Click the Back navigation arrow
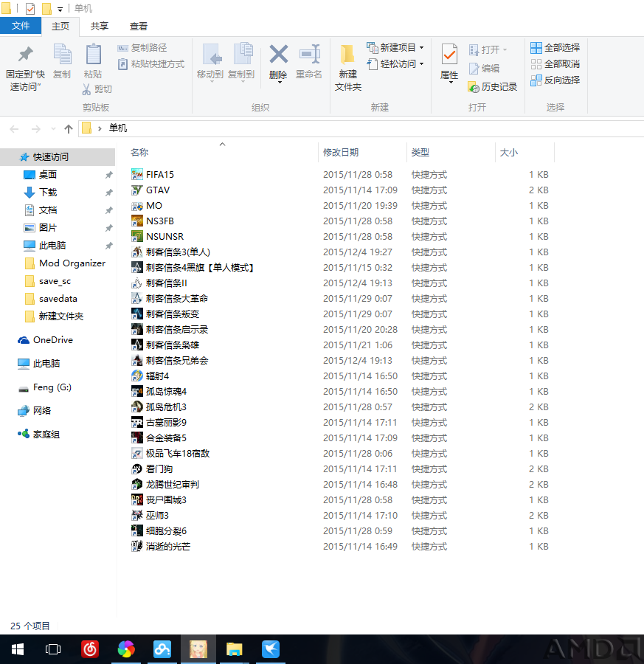644x664 pixels. [x=14, y=128]
